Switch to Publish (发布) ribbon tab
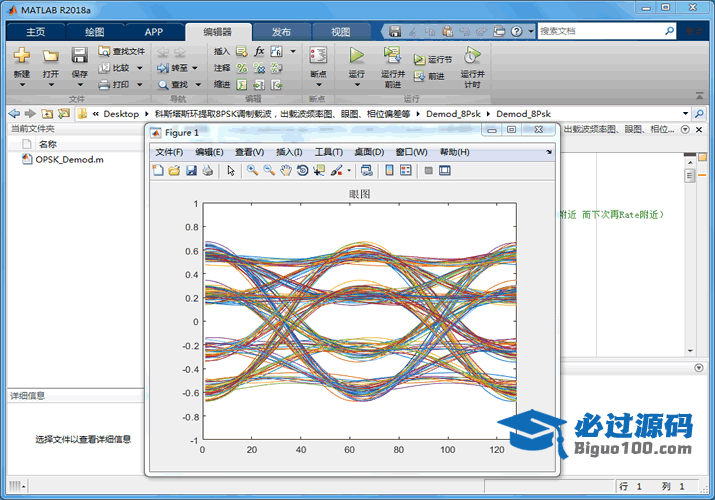 [281, 32]
